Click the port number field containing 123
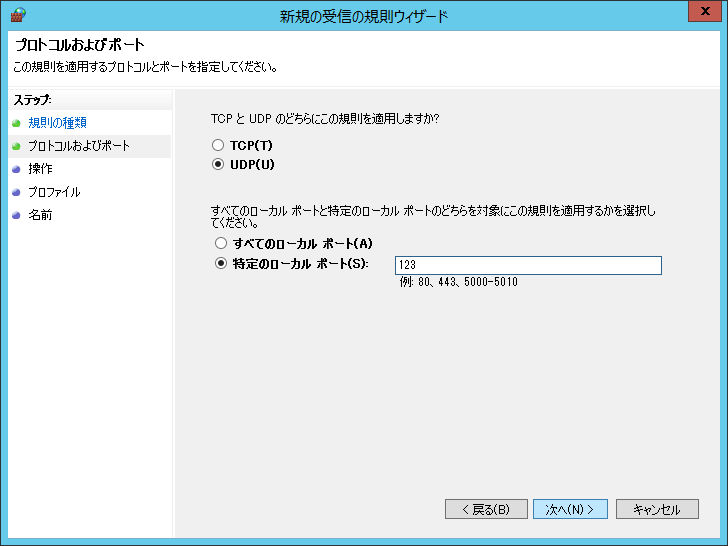This screenshot has height=546, width=728. [528, 265]
